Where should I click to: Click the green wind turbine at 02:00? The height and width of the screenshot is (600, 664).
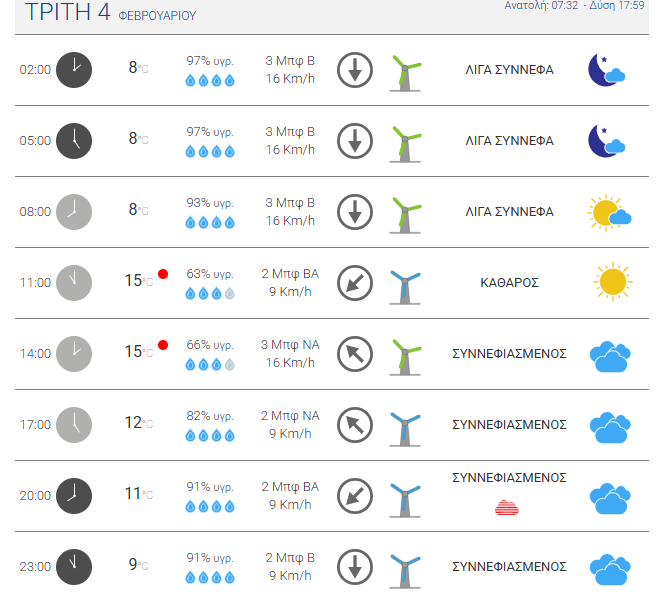pyautogui.click(x=405, y=73)
